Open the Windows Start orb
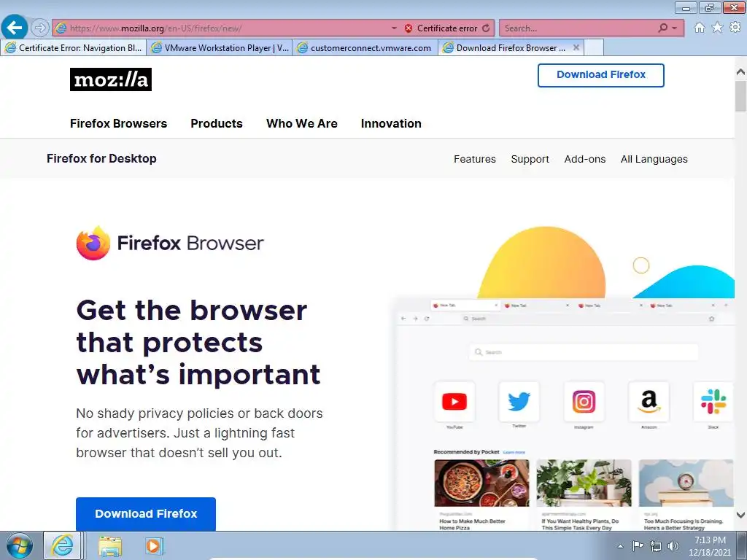Screen dimensions: 747x560 click(x=20, y=545)
